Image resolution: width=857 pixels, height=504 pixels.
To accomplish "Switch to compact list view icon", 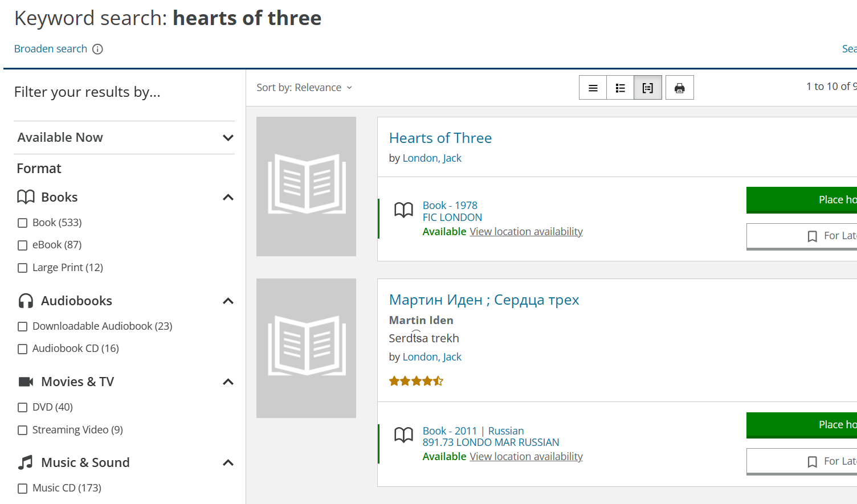I will (x=593, y=88).
